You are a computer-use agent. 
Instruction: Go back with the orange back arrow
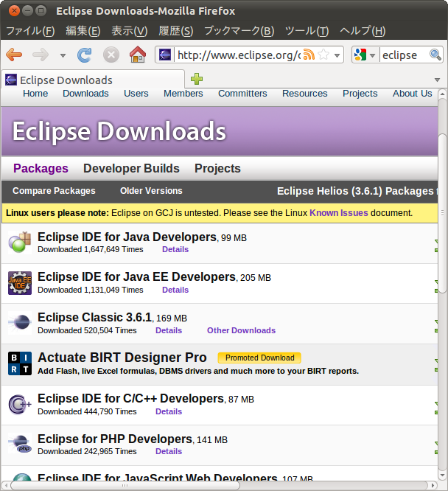[x=14, y=55]
